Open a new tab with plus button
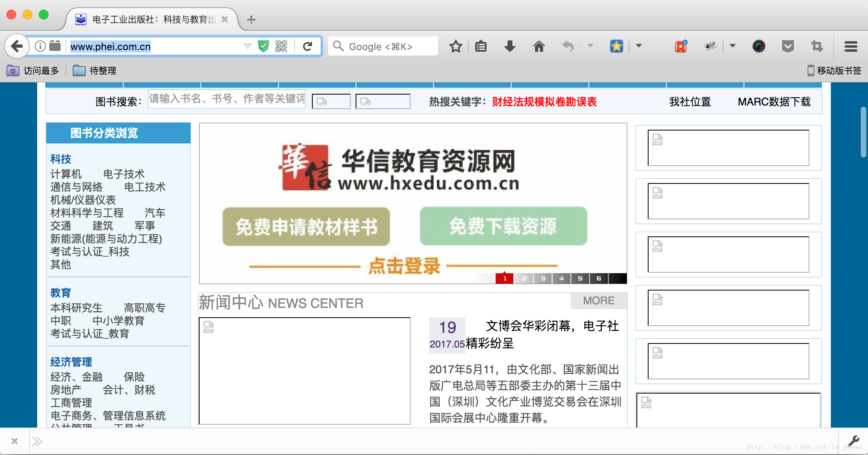Image resolution: width=868 pixels, height=455 pixels. click(251, 19)
